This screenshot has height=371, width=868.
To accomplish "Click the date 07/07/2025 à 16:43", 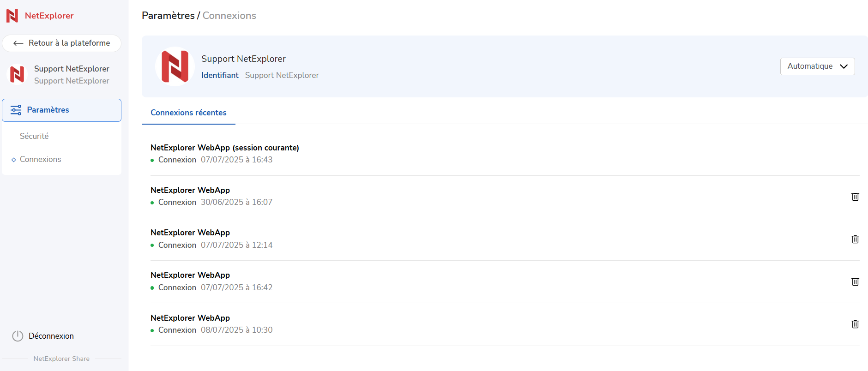I will pos(236,160).
